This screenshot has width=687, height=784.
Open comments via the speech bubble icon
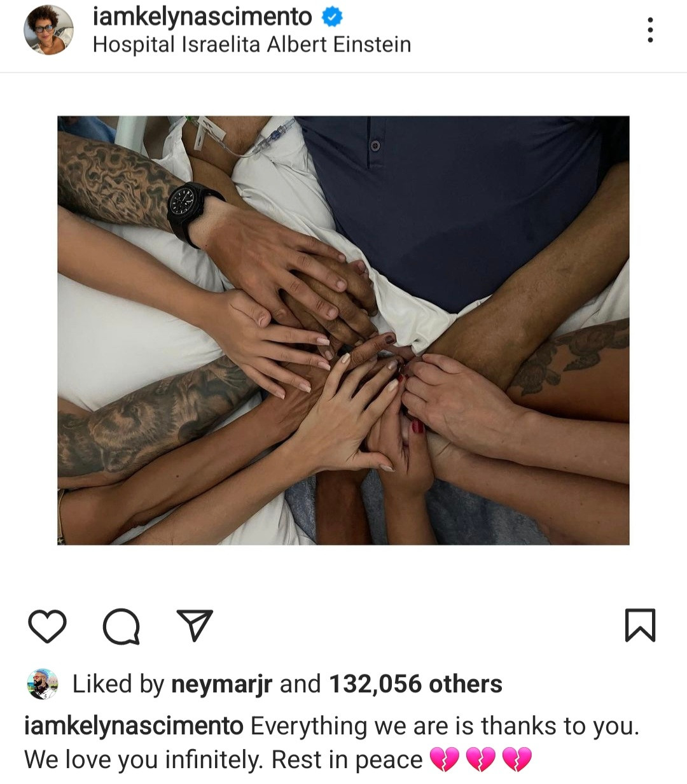point(121,626)
